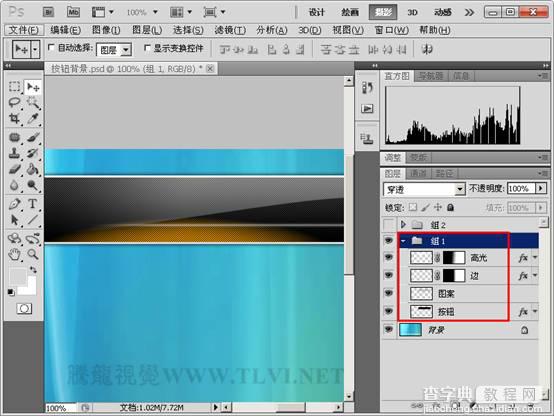This screenshot has width=554, height=416.
Task: Open the 编辑(E) menu
Action: click(x=65, y=30)
